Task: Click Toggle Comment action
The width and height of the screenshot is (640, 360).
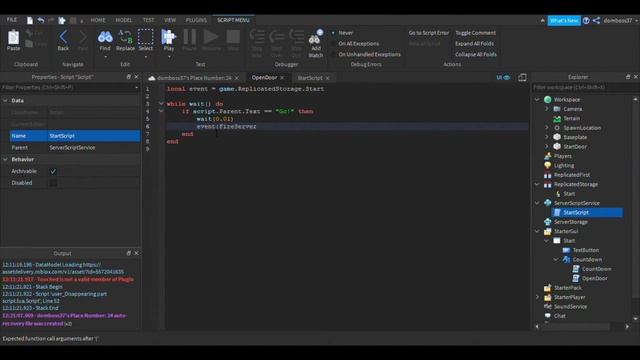Action: tap(476, 33)
